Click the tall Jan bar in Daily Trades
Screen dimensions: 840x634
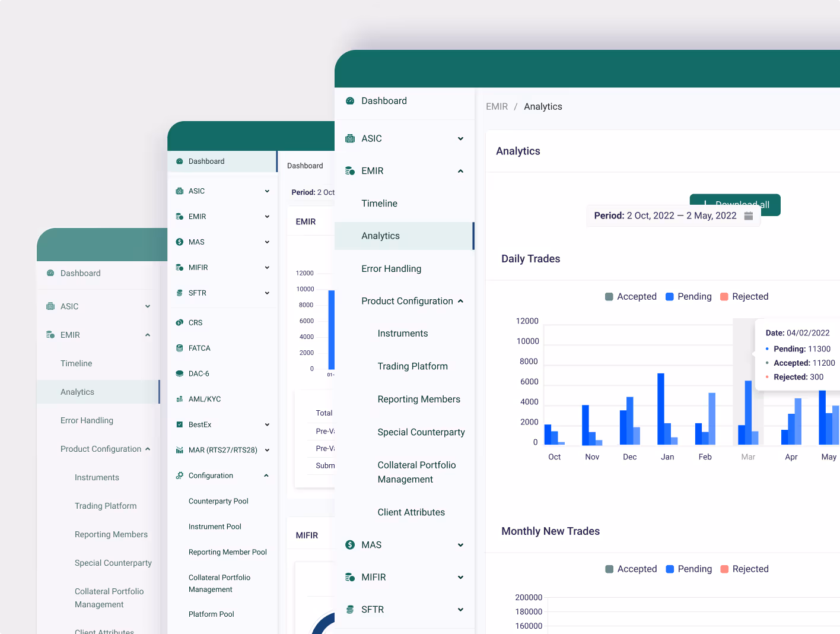661,409
